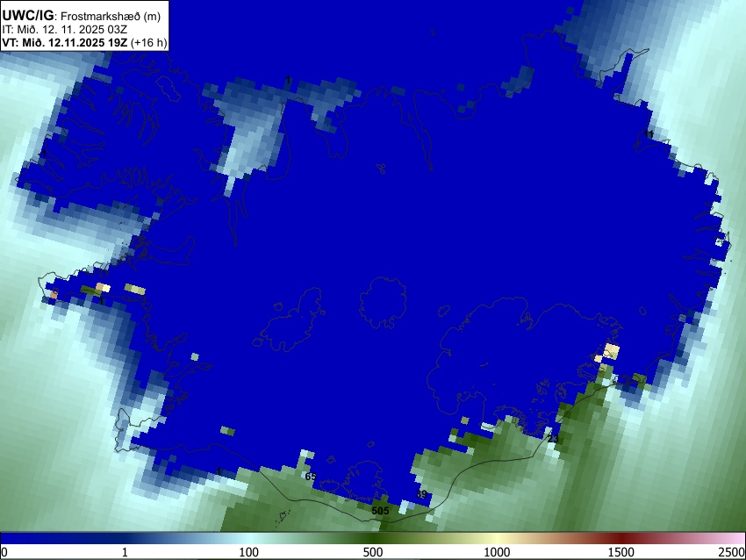Click the '500' label on the legend scale
746x560 pixels.
[x=372, y=552]
